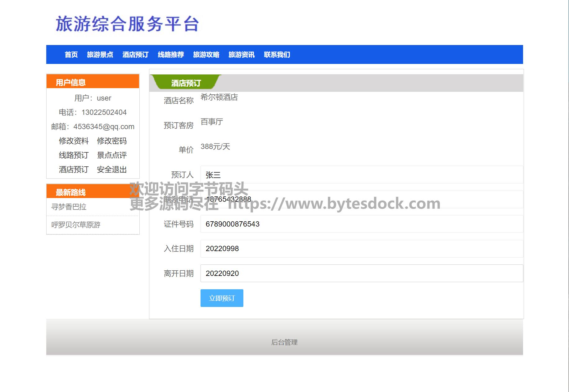The image size is (569, 392).
Task: Open the 呼罗贝尔草原游 route link
Action: click(76, 225)
